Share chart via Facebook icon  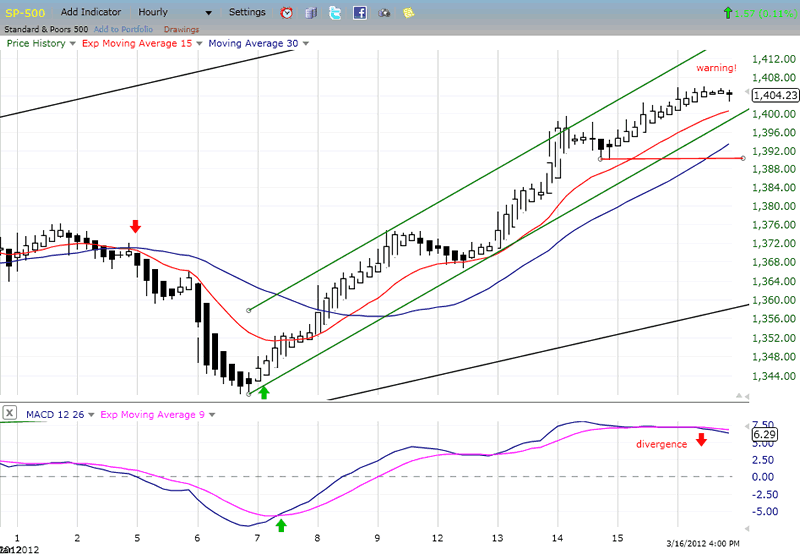pos(360,13)
